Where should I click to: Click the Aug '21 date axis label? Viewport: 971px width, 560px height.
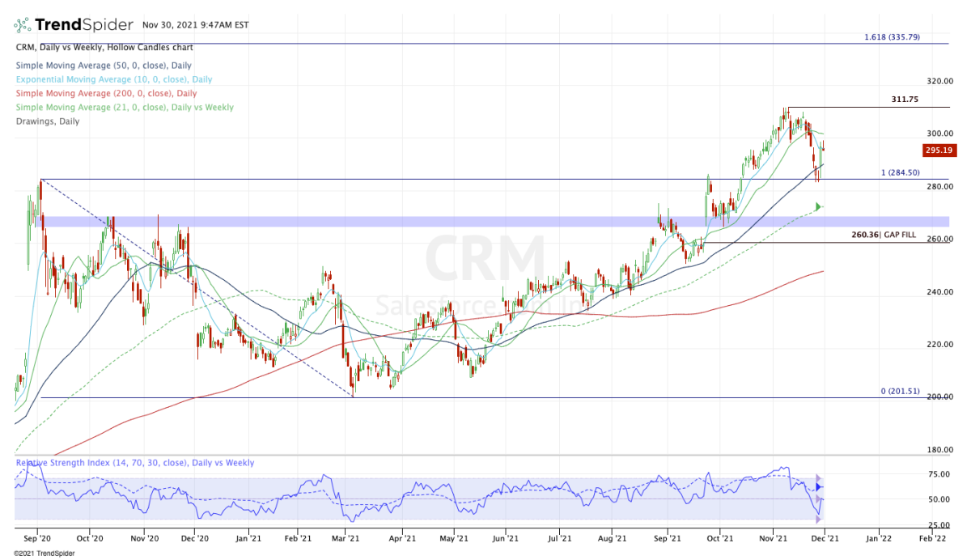(x=614, y=537)
